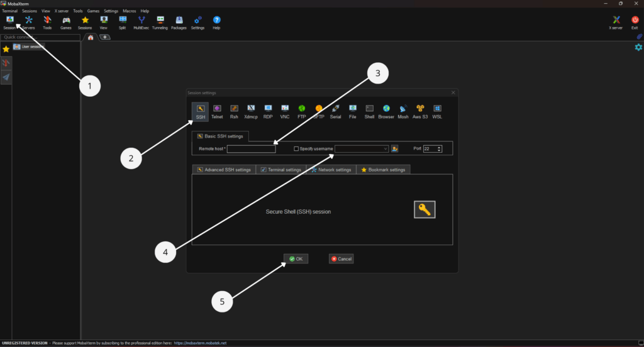Adjust the Port number stepper
The width and height of the screenshot is (644, 347).
439,149
